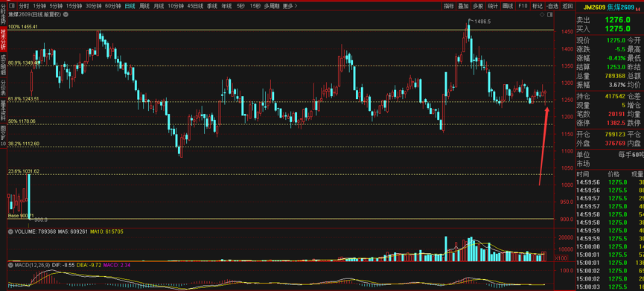Click the 100% 1455.41 Fibonacci line label
This screenshot has width=644, height=291.
point(23,27)
